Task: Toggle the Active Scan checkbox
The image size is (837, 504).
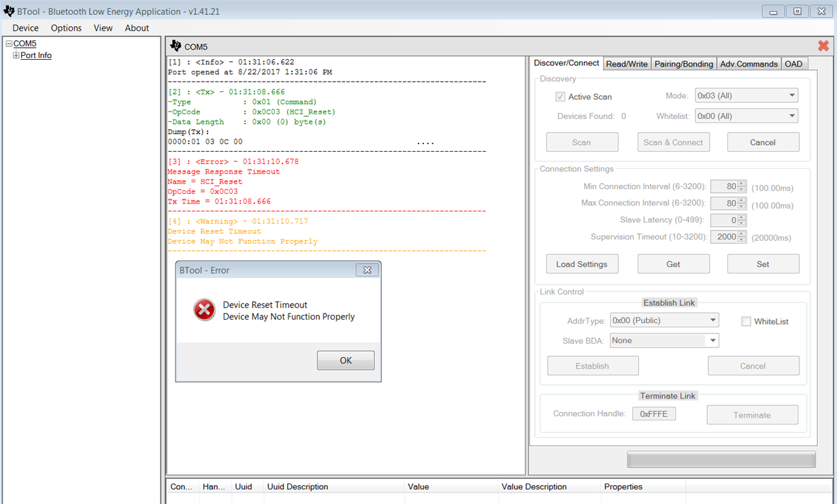Action: tap(560, 97)
